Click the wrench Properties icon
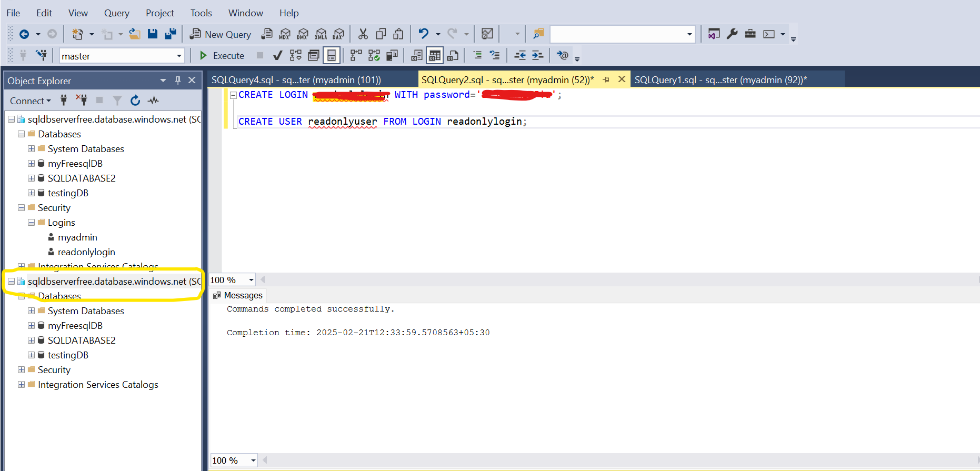Image resolution: width=980 pixels, height=471 pixels. click(732, 34)
